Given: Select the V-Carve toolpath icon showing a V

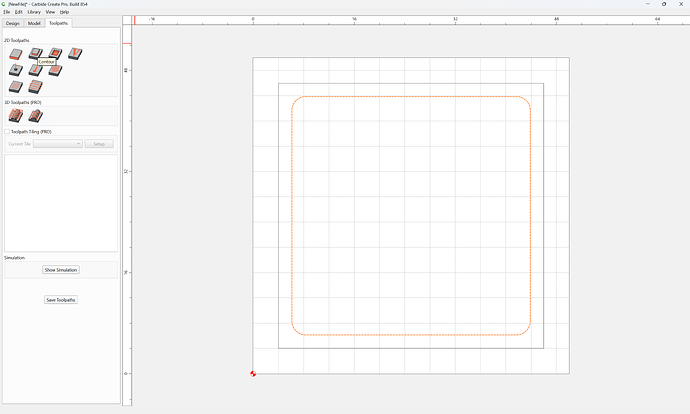Looking at the screenshot, I should point(75,54).
